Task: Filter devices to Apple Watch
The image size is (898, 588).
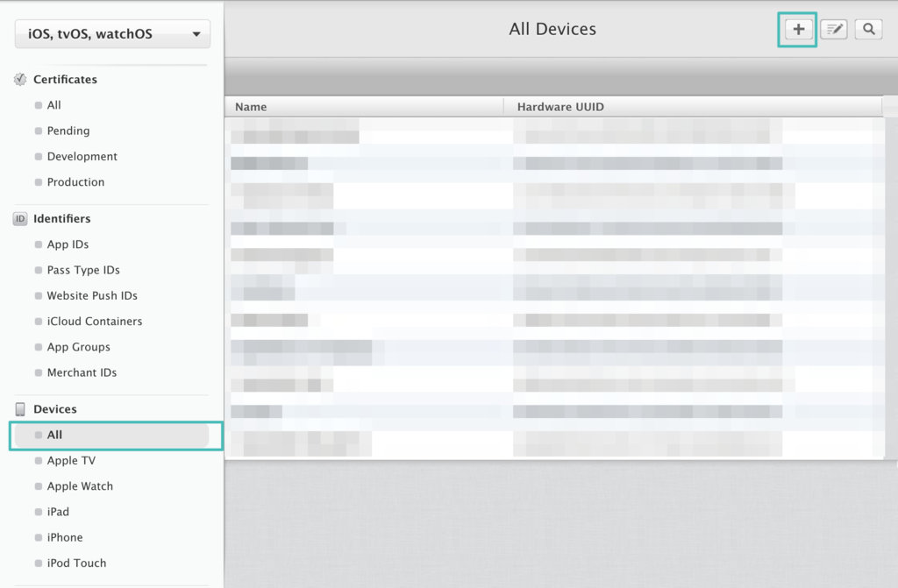Action: point(80,486)
